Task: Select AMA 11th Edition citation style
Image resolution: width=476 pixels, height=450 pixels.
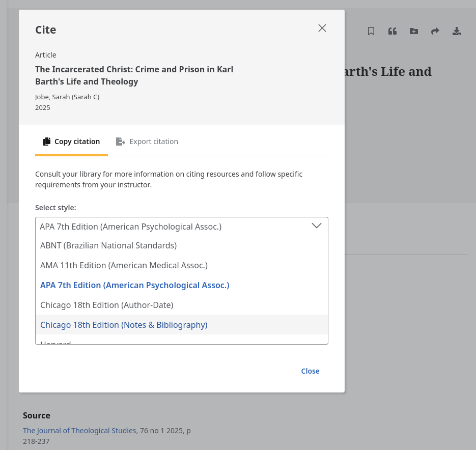Action: (x=124, y=265)
